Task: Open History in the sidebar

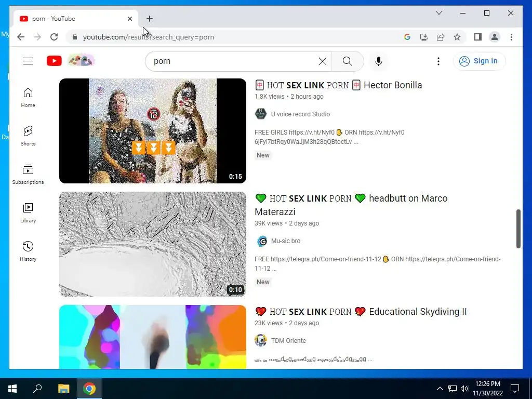Action: [28, 251]
